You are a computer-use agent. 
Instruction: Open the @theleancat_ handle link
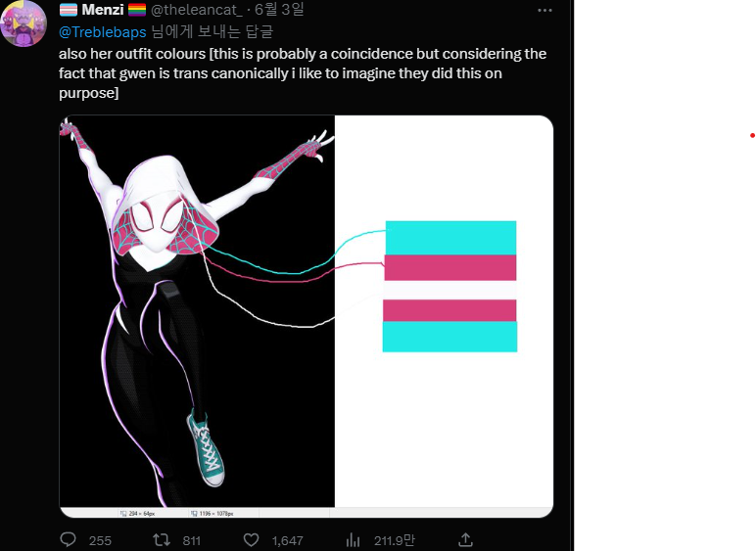[x=197, y=10]
